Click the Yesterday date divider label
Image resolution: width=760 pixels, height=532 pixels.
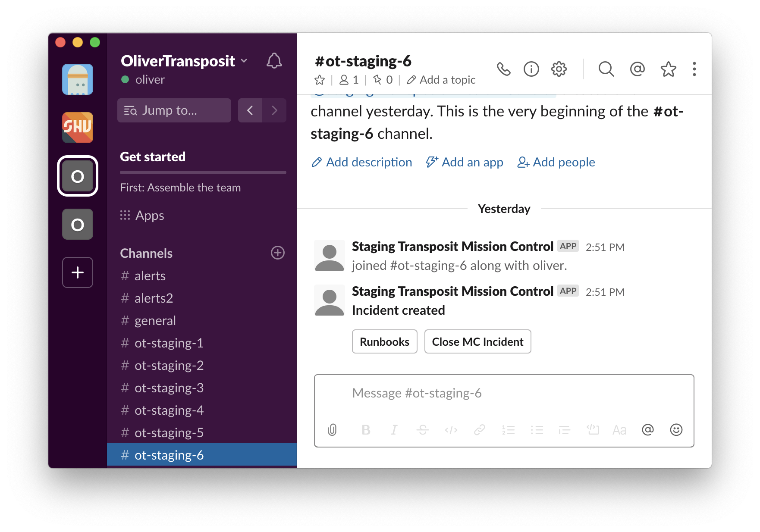(504, 209)
